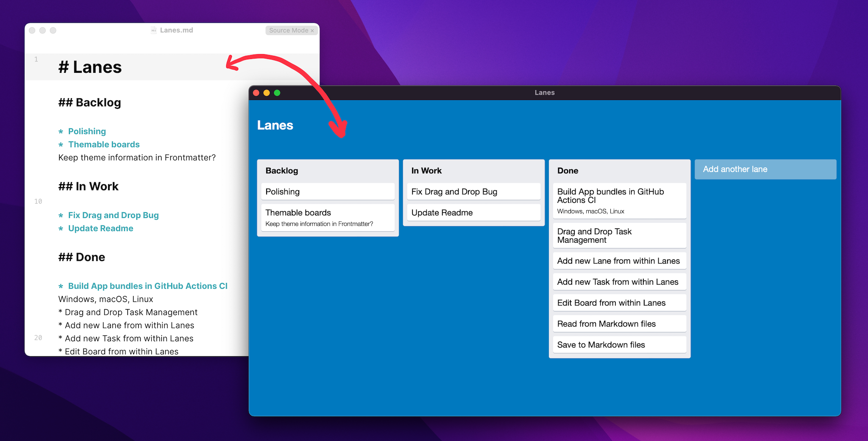Viewport: 868px width, 441px height.
Task: Click the In Work lane header
Action: pyautogui.click(x=426, y=171)
